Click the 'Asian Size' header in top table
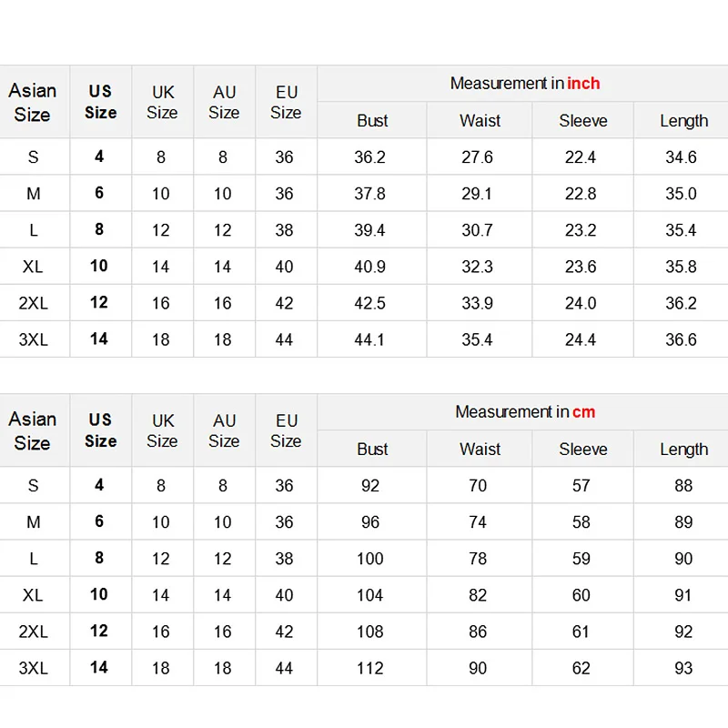This screenshot has height=728, width=728. (33, 102)
